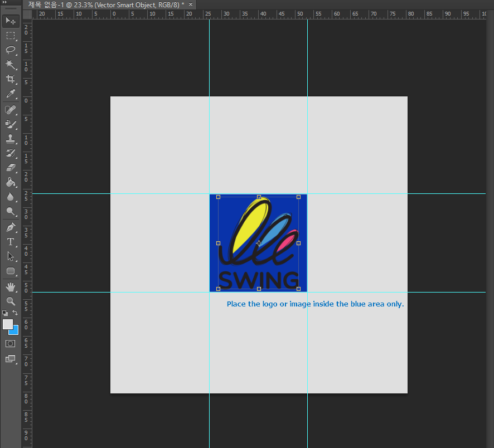Select the Spot Healing Brush tool
The image size is (494, 448).
click(11, 109)
